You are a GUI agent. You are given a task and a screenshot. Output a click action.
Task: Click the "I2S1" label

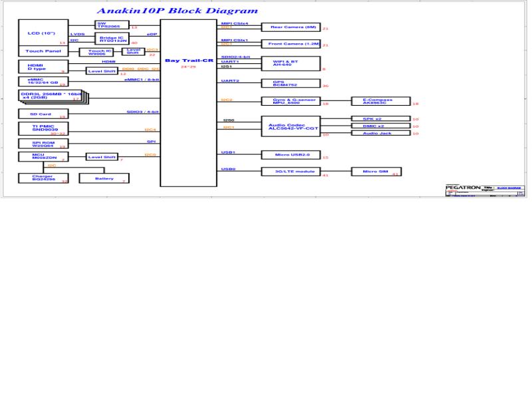[226, 66]
